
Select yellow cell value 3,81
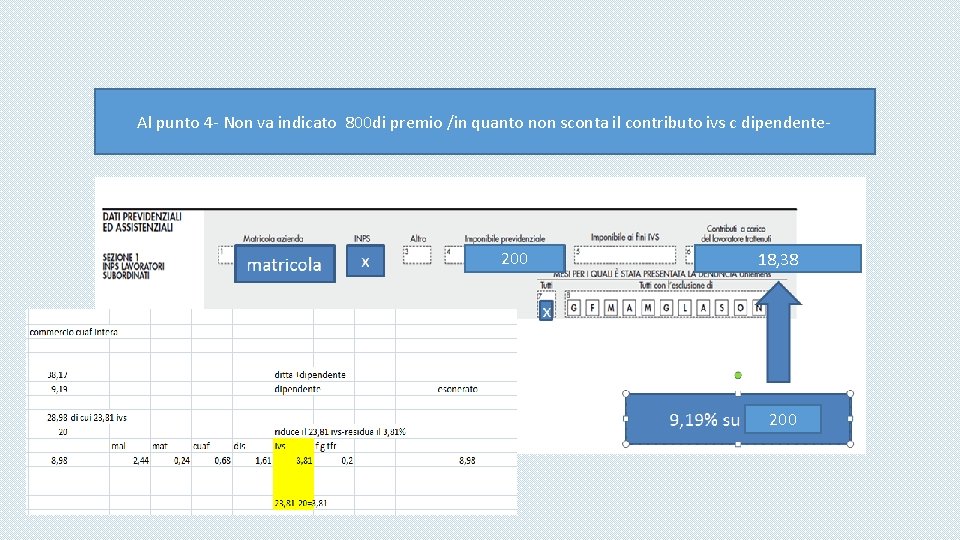[x=293, y=460]
